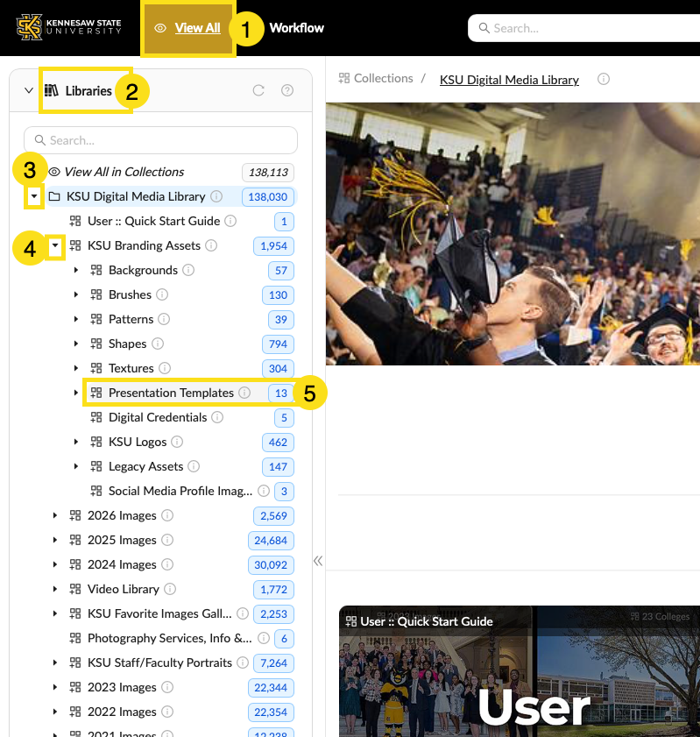Show info for KSU Logos

click(x=177, y=442)
